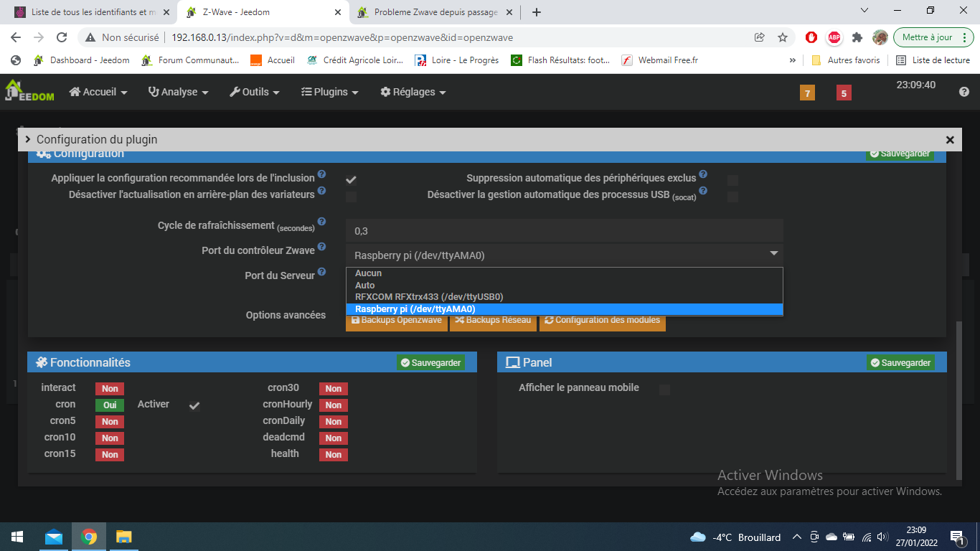Open the Loire - Le Progrès bookmark
The image size is (980, 551).
[x=457, y=60]
